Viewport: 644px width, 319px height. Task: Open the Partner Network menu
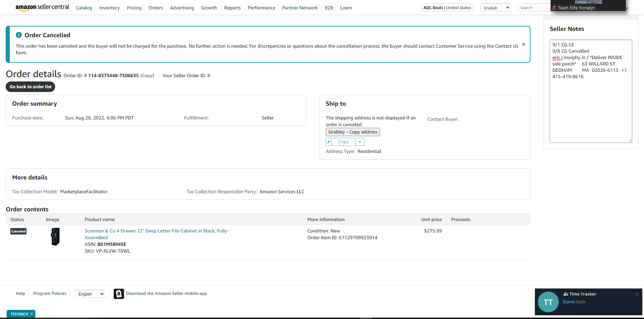[300, 8]
